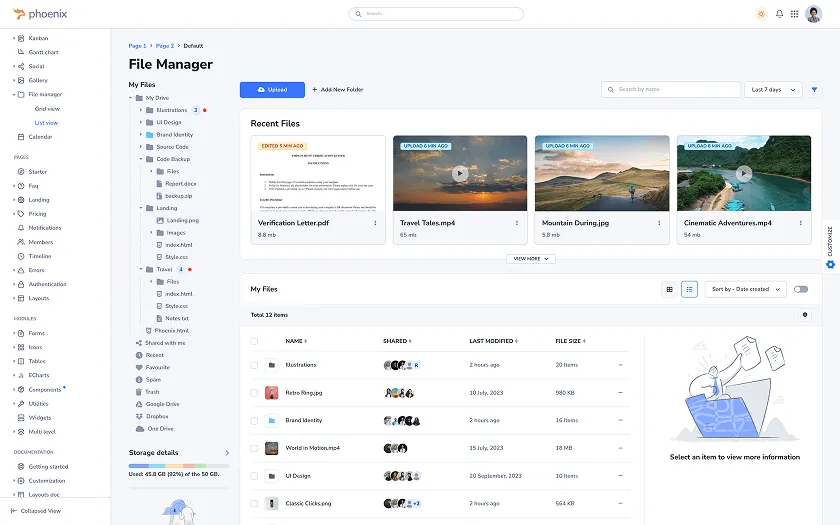Screen dimensions: 840x525
Task: Click Collapsed View at sidebar bottom
Action: click(x=36, y=511)
